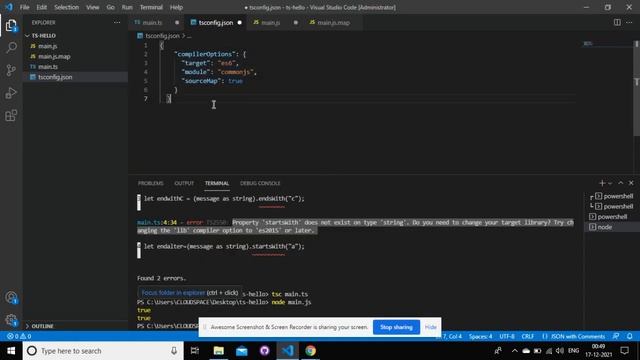Open the Help menu
Screen dimensions: 640x360
[176, 7]
